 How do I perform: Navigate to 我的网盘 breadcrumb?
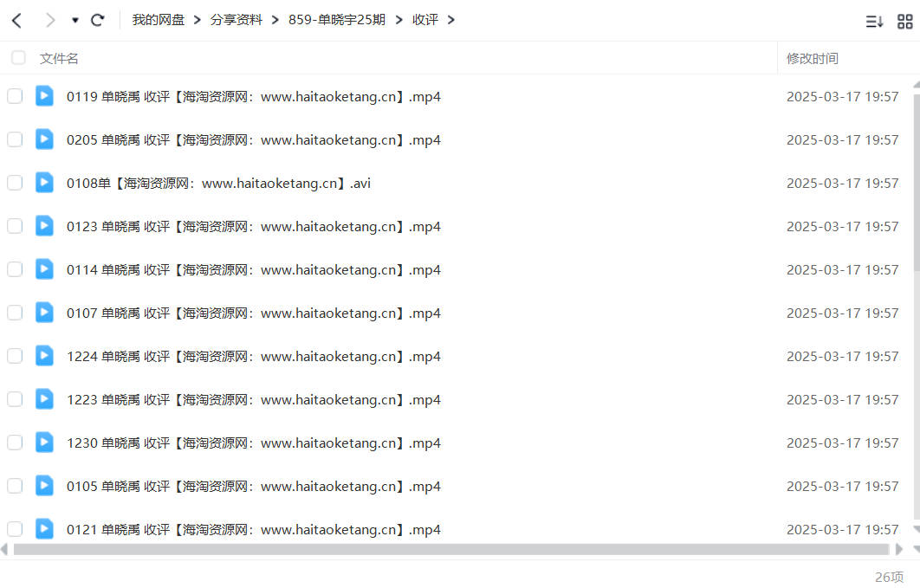coord(159,20)
